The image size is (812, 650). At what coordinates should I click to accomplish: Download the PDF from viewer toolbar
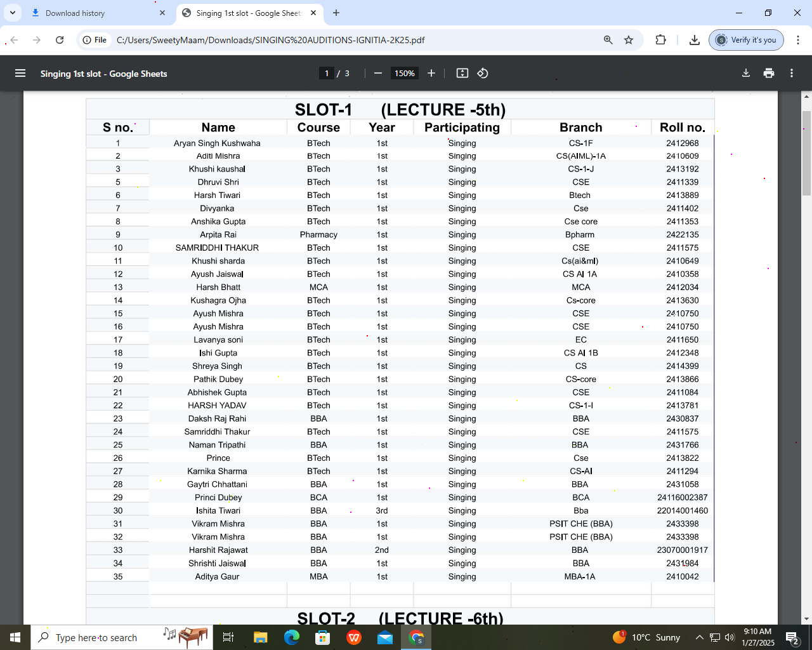click(x=746, y=73)
